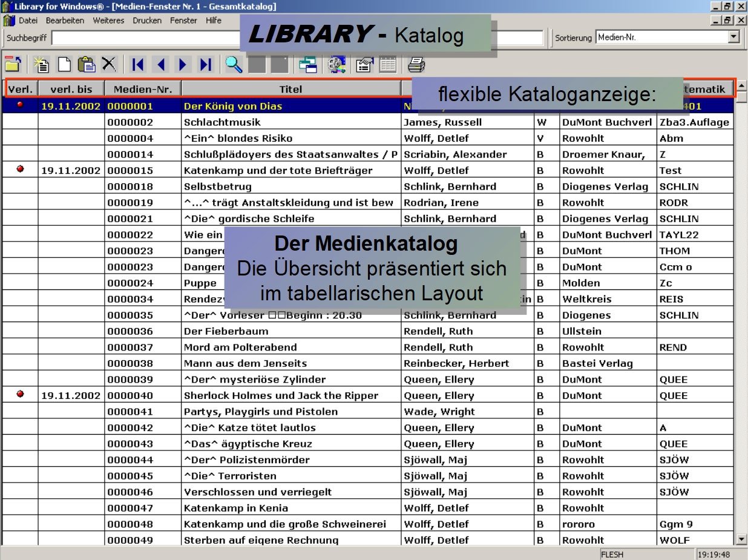
Task: Sort by the Medien-Nr. column header
Action: [143, 89]
